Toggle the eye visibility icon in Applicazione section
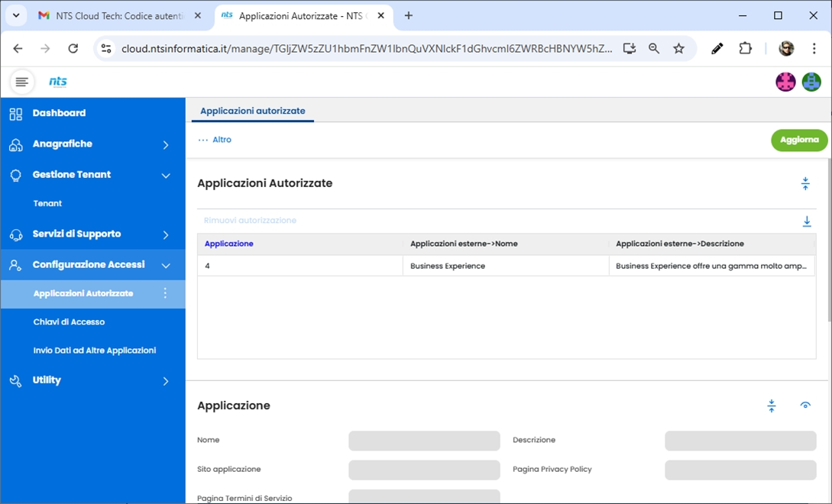 (804, 405)
